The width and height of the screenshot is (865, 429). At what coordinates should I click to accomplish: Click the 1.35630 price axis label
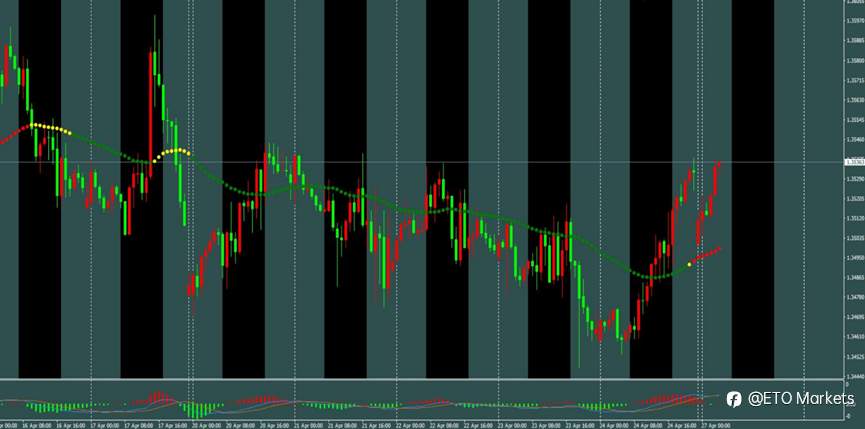pos(855,100)
